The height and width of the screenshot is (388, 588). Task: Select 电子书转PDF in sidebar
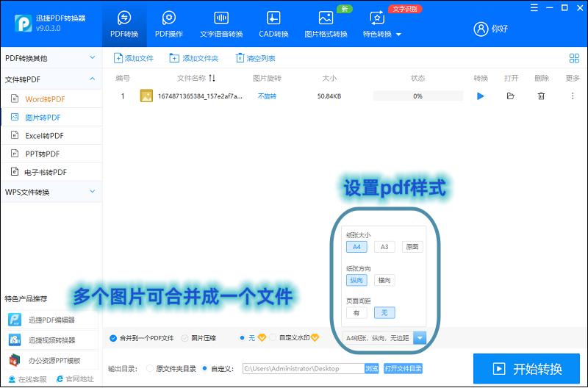click(x=51, y=172)
